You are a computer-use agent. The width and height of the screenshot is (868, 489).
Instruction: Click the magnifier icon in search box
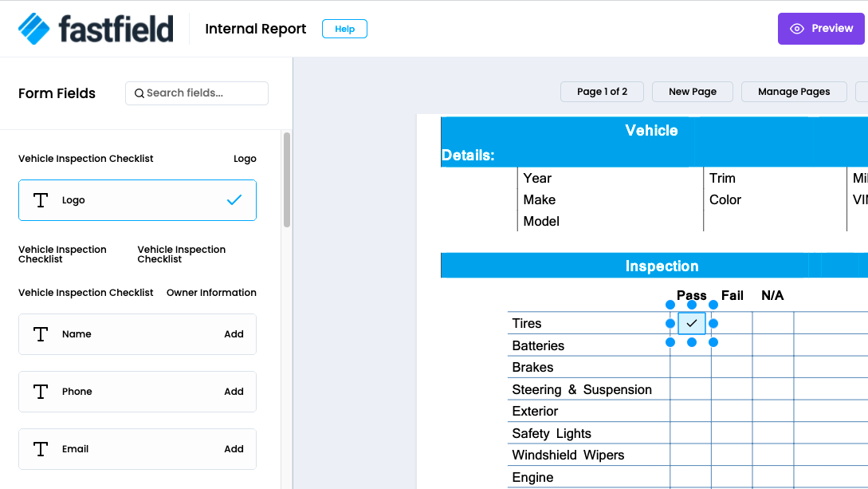(x=139, y=93)
